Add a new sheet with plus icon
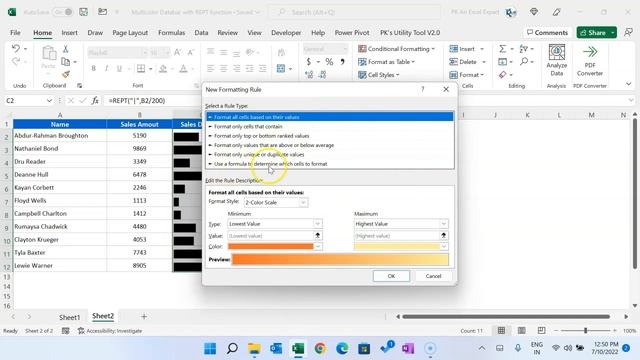The height and width of the screenshot is (360, 640). click(144, 316)
